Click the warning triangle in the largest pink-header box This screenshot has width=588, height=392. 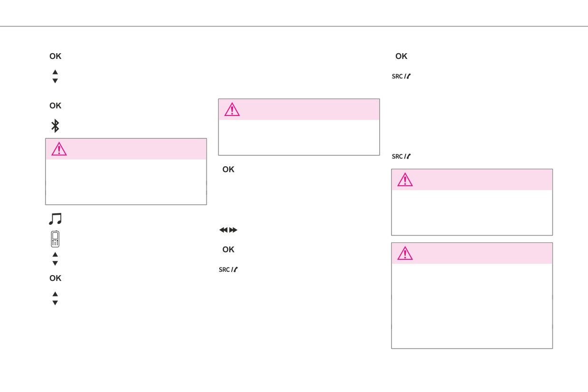coord(405,253)
